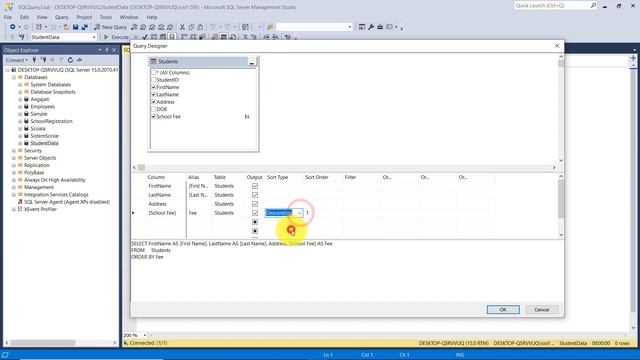The width and height of the screenshot is (640, 360).
Task: Click the Cut scissors icon in toolbar
Action: coord(182,27)
